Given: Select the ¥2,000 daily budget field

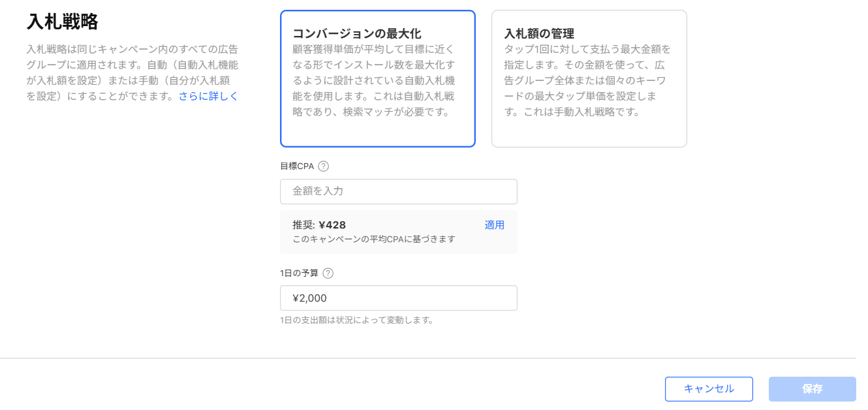Looking at the screenshot, I should tap(398, 298).
